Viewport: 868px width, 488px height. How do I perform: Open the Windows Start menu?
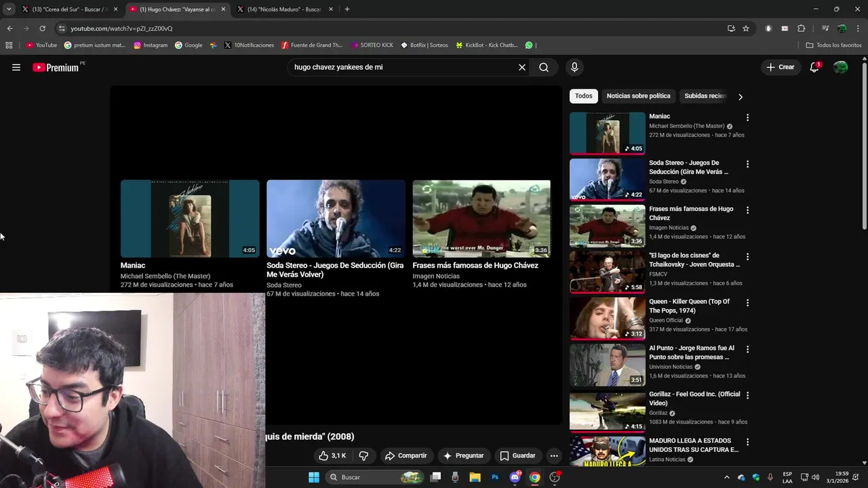click(314, 477)
